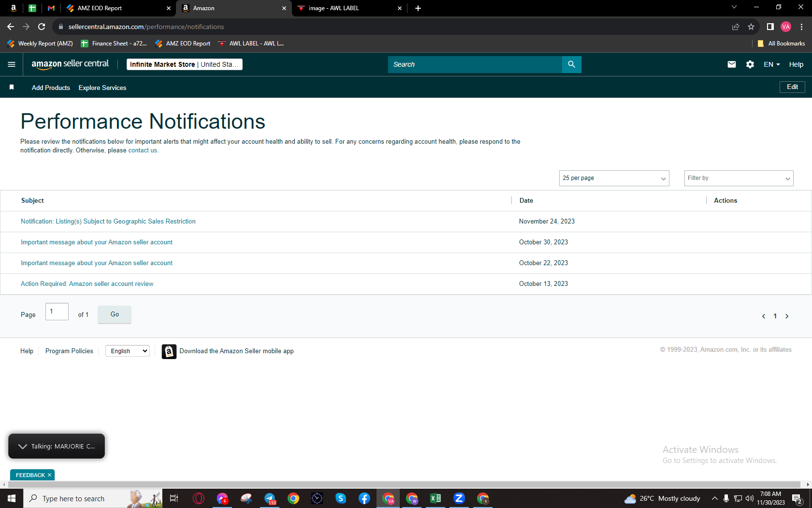Screen dimensions: 812x508
Task: Click Add Products menu item
Action: coord(51,88)
